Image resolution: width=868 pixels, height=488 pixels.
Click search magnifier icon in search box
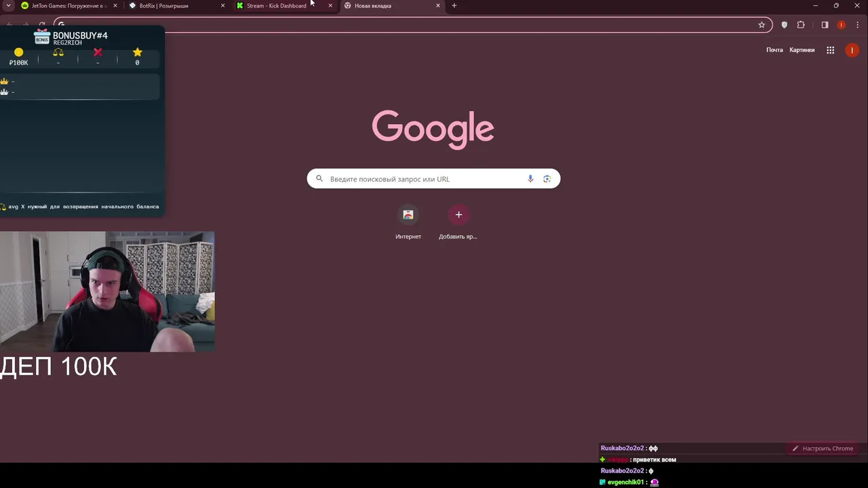tap(319, 179)
